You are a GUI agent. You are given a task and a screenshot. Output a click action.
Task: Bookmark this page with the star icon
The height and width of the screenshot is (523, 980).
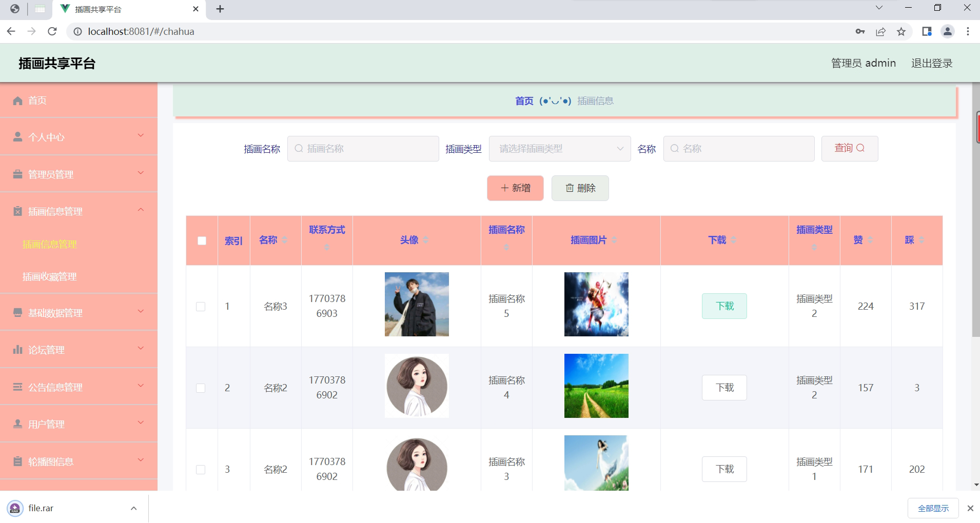click(x=901, y=32)
